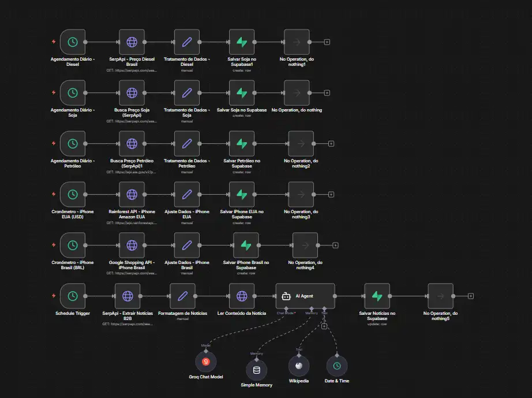Click the Wikipedia tool node
532x398 pixels.
click(299, 366)
